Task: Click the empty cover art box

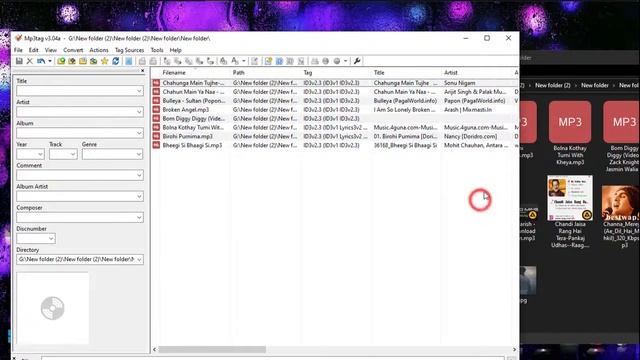Action: pyautogui.click(x=53, y=308)
